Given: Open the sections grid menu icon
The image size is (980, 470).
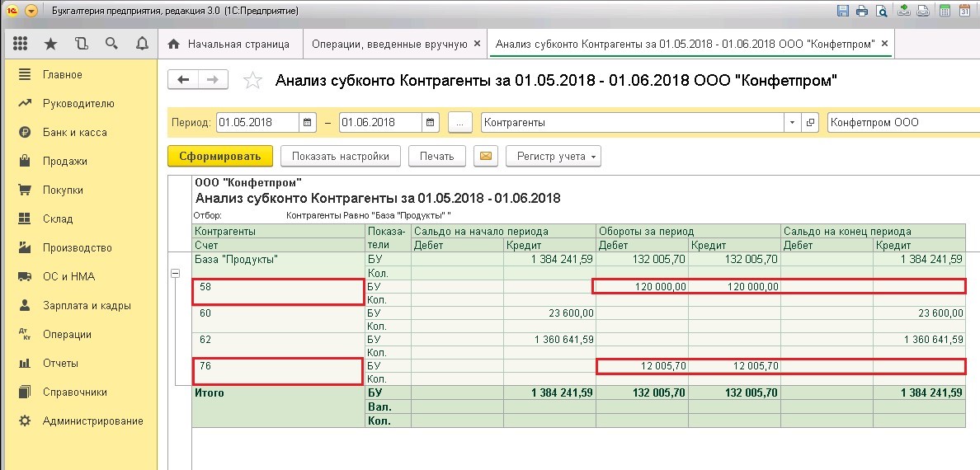Looking at the screenshot, I should coord(20,44).
